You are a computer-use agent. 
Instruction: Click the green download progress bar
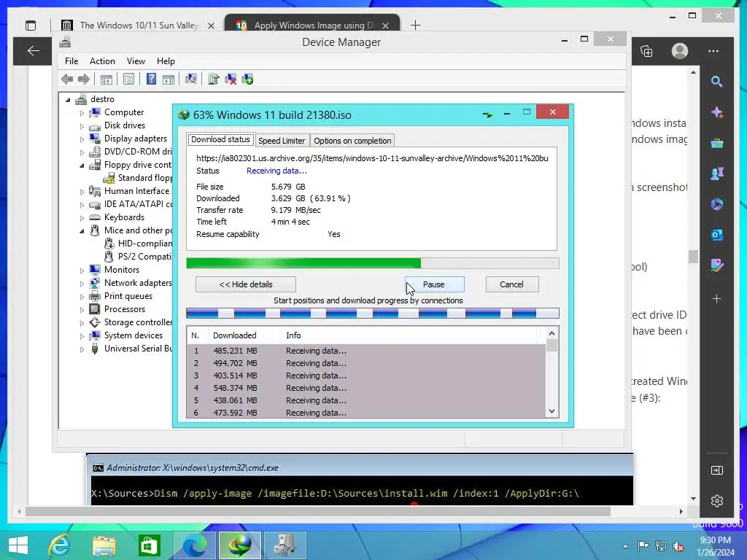pyautogui.click(x=373, y=263)
